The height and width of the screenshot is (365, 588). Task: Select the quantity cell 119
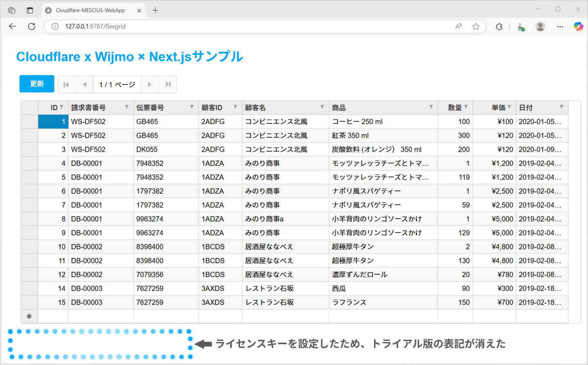click(455, 177)
